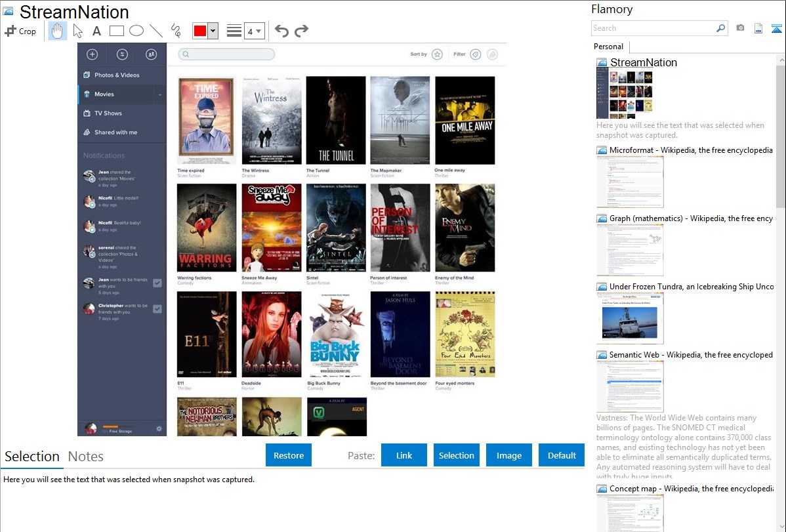Click the magnifier search icon in Flamory
Viewport: 786px width, 532px height.
point(720,28)
